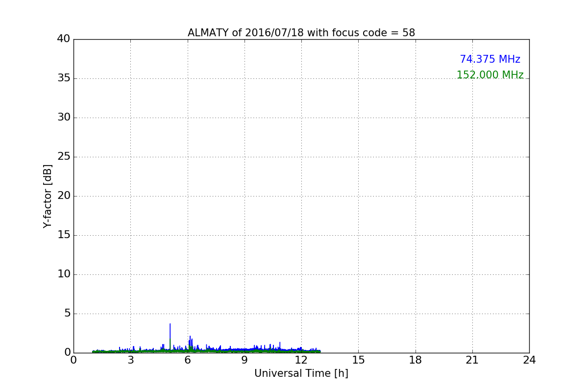Click the x-axis tick label 21

pyautogui.click(x=472, y=360)
